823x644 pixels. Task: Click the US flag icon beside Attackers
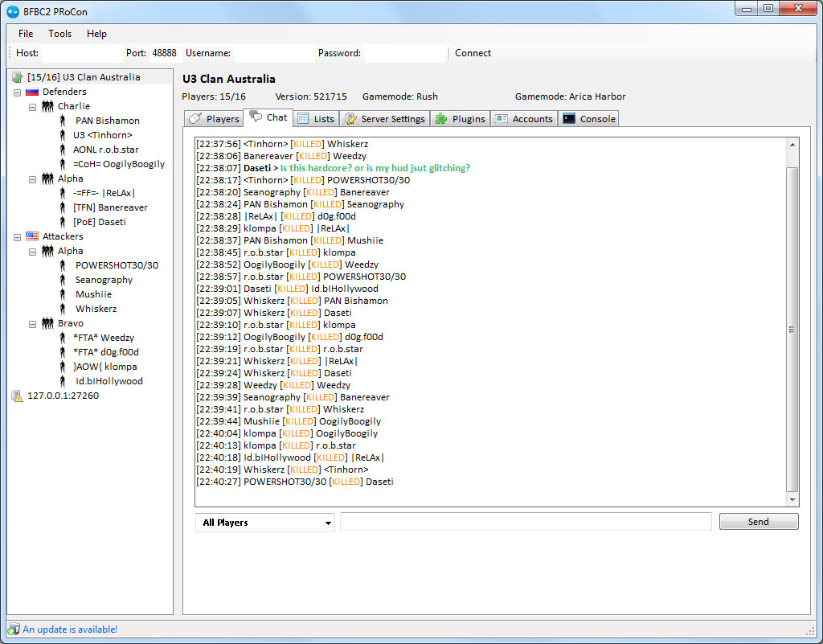coord(32,236)
